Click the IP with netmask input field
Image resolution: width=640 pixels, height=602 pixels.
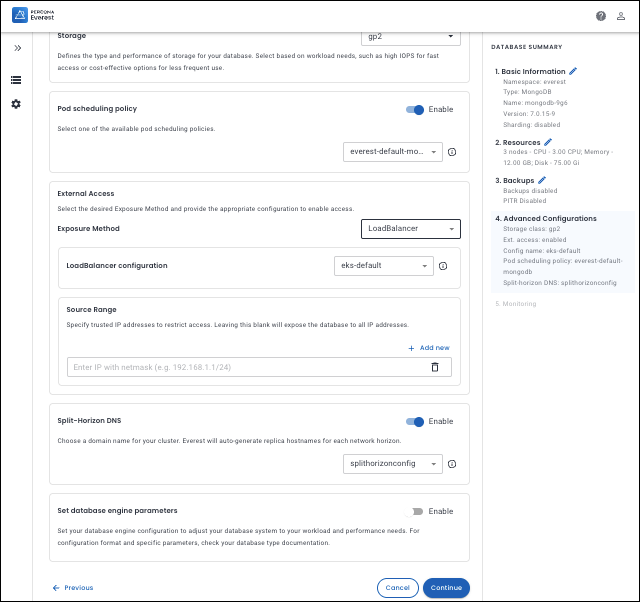pyautogui.click(x=245, y=367)
